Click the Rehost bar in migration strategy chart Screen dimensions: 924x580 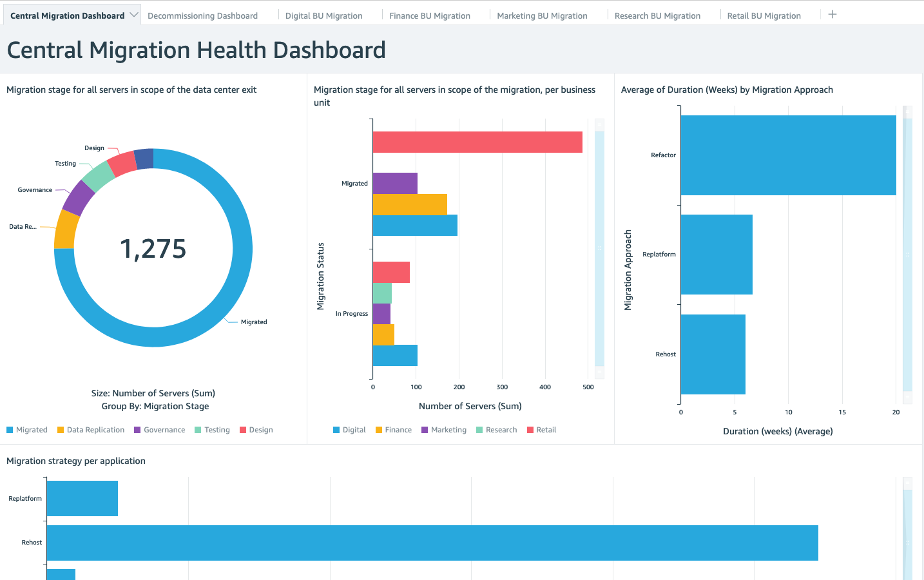click(432, 543)
